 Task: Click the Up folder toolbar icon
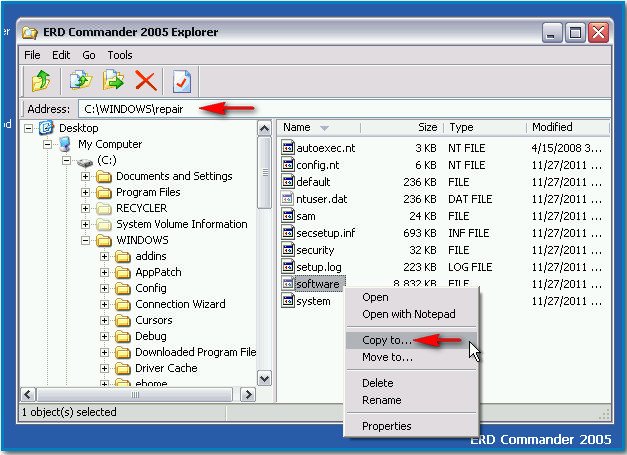point(41,81)
